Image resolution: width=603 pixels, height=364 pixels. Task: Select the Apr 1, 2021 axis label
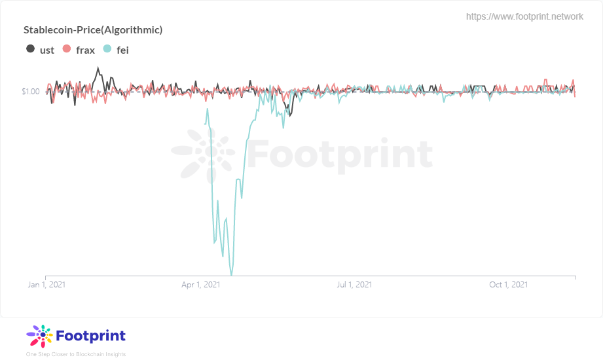(201, 285)
